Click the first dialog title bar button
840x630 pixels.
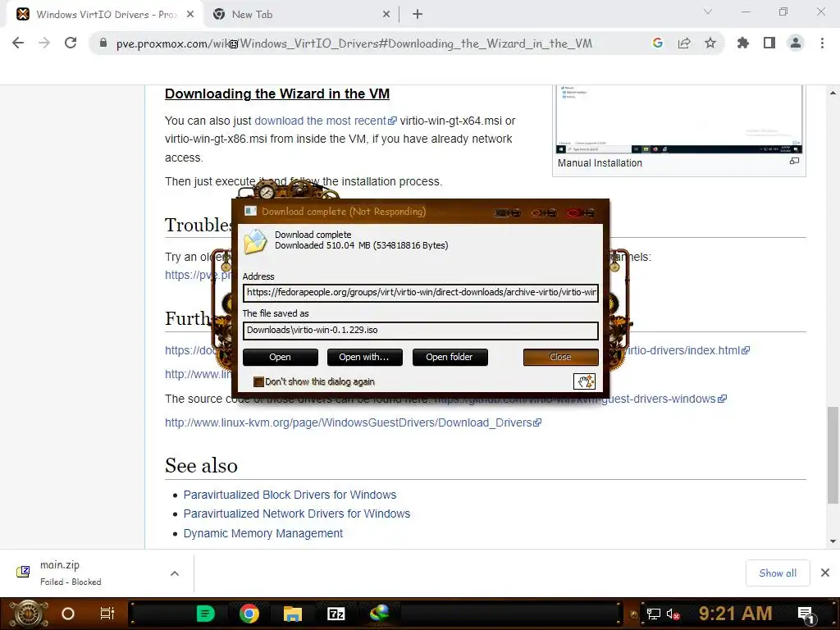508,213
